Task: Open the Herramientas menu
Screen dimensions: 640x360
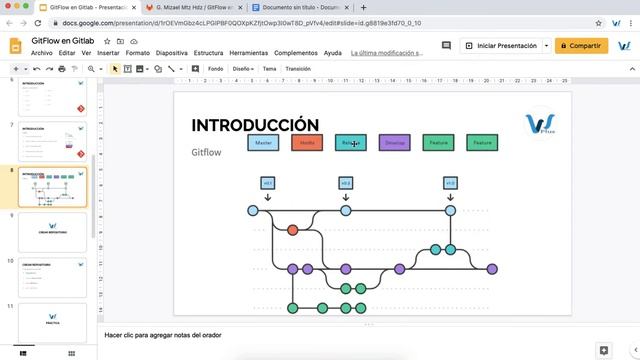Action: coord(249,53)
